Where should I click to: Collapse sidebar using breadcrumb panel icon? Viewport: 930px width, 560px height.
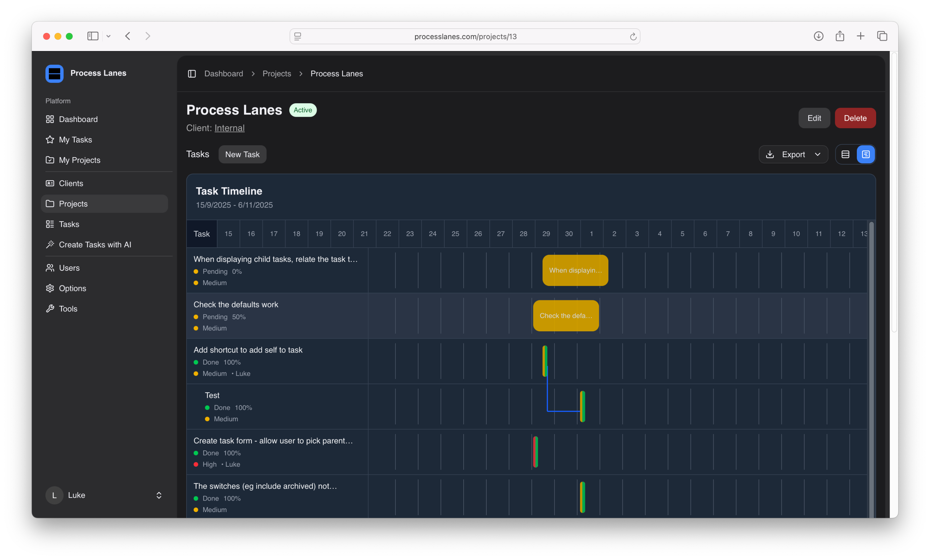coord(192,73)
